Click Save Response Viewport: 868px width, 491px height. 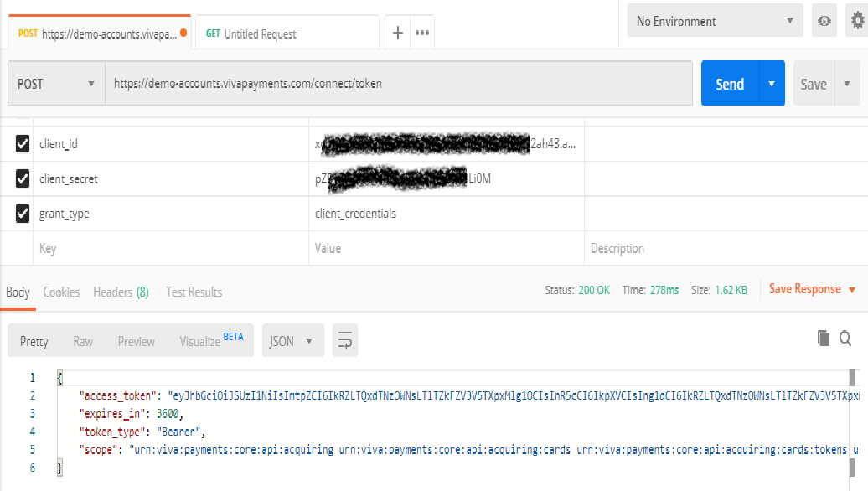[x=803, y=288]
